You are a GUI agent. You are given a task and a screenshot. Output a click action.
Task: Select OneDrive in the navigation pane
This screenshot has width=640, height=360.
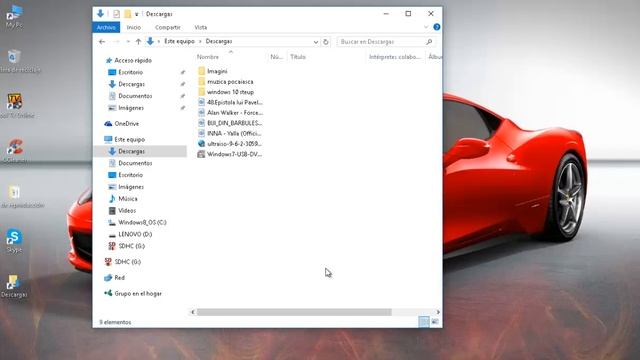127,124
